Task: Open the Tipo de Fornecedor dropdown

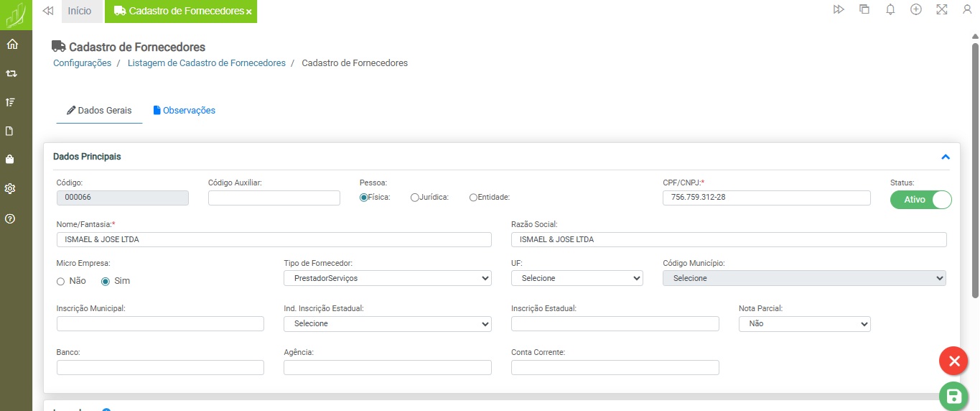Action: point(388,278)
